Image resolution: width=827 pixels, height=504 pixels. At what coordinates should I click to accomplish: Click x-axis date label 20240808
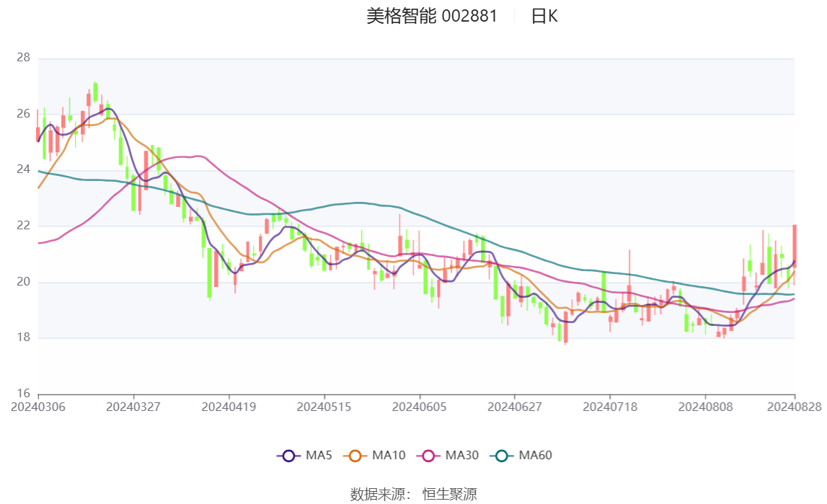tap(706, 407)
